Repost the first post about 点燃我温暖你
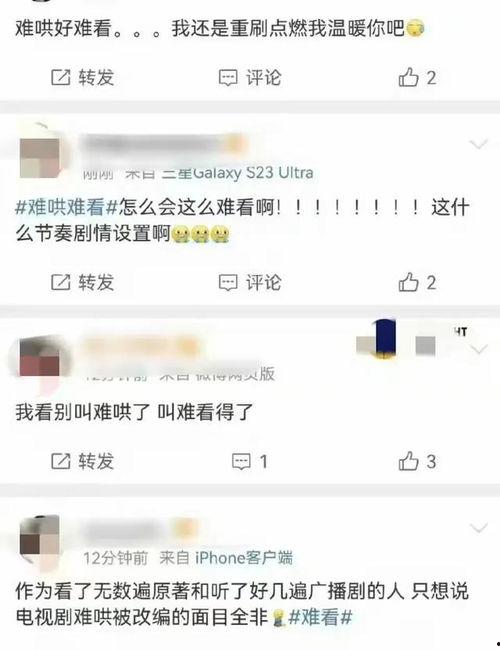 (83, 78)
